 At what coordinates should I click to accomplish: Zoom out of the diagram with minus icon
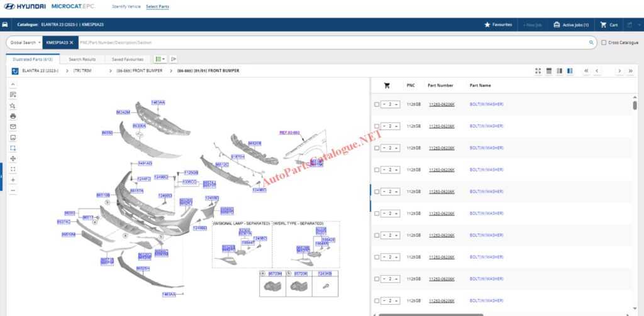[x=13, y=190]
